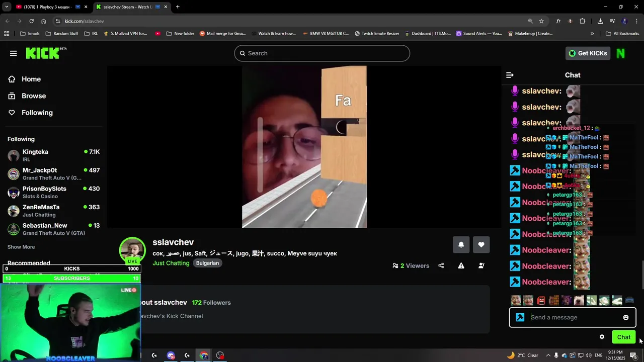The width and height of the screenshot is (644, 362).
Task: Open the All Bookmarks folder
Action: coord(622,34)
